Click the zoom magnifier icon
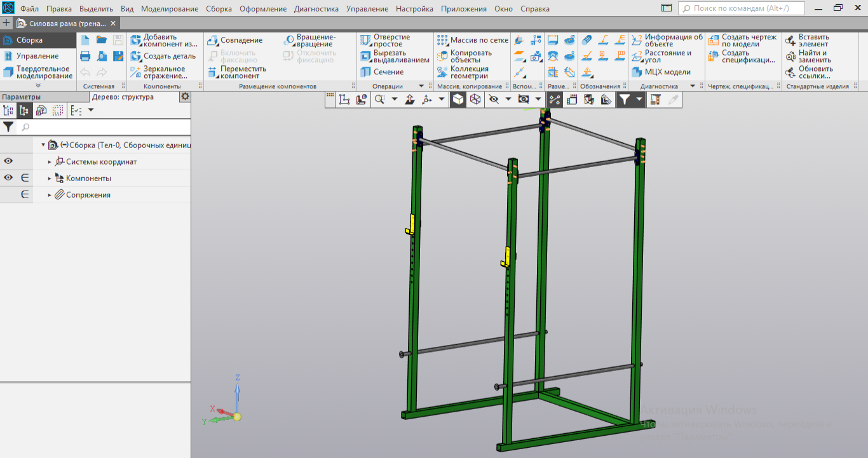 pyautogui.click(x=380, y=99)
